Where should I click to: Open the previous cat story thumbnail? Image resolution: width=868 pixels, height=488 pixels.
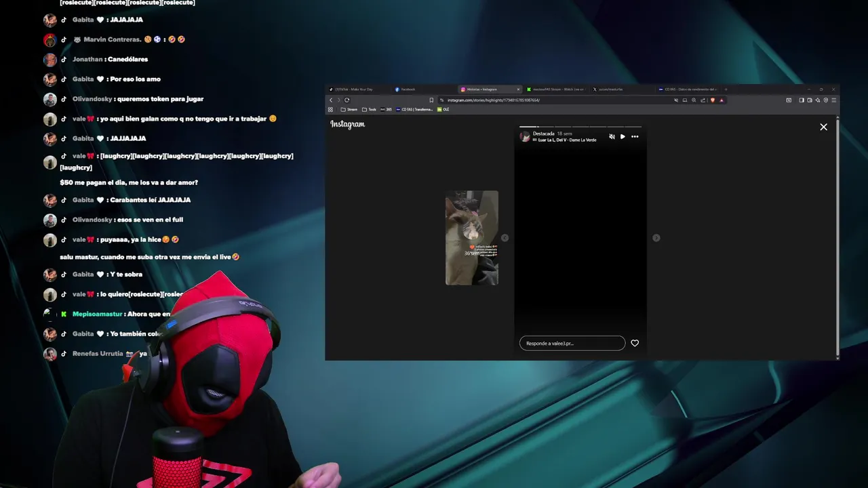[472, 238]
